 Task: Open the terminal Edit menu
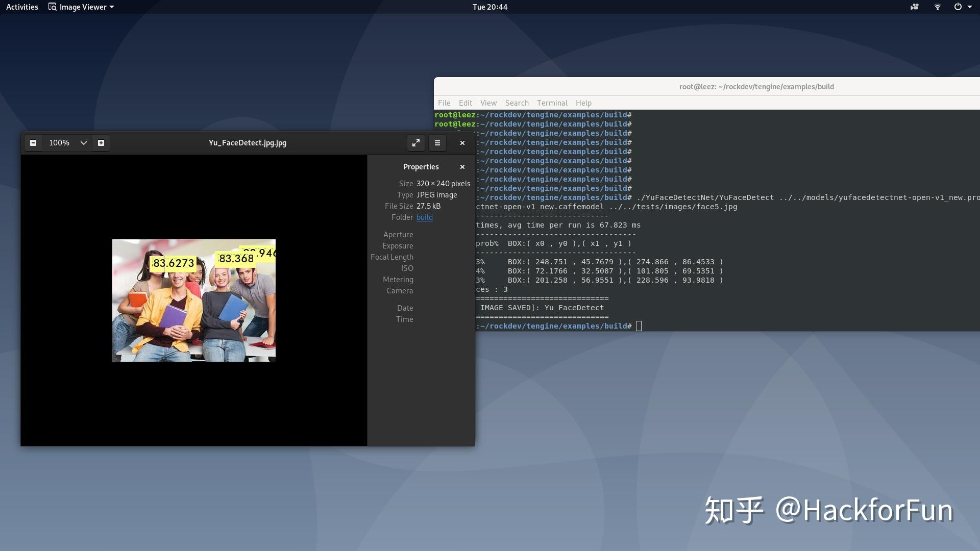[x=465, y=103]
